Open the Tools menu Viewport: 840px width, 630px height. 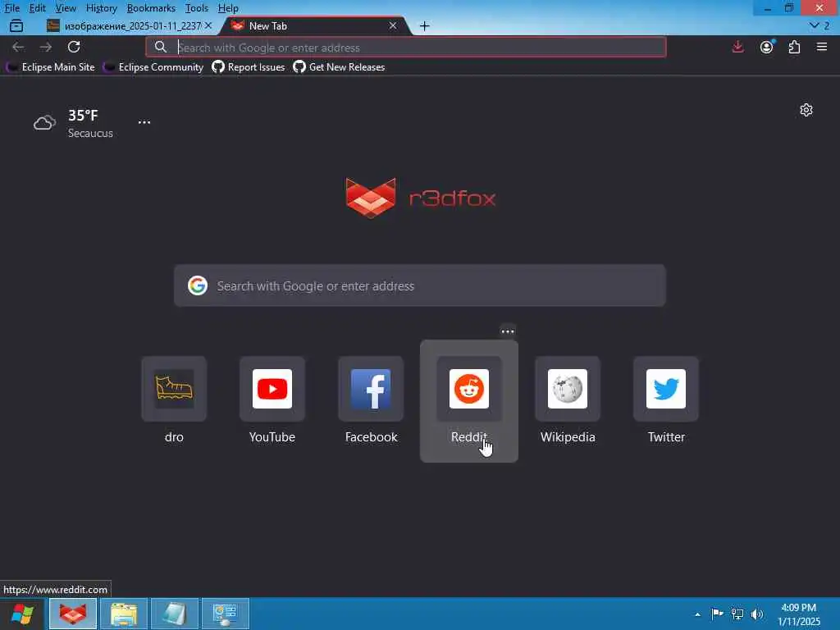pyautogui.click(x=197, y=8)
